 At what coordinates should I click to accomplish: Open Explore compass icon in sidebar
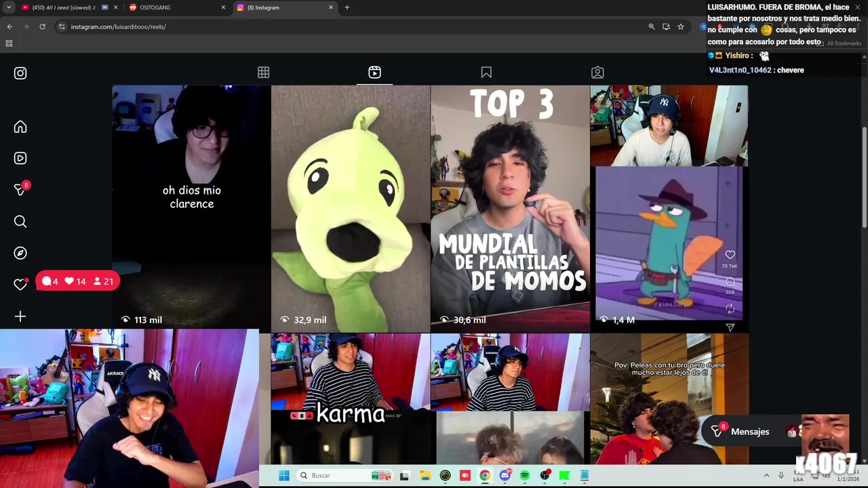[20, 253]
